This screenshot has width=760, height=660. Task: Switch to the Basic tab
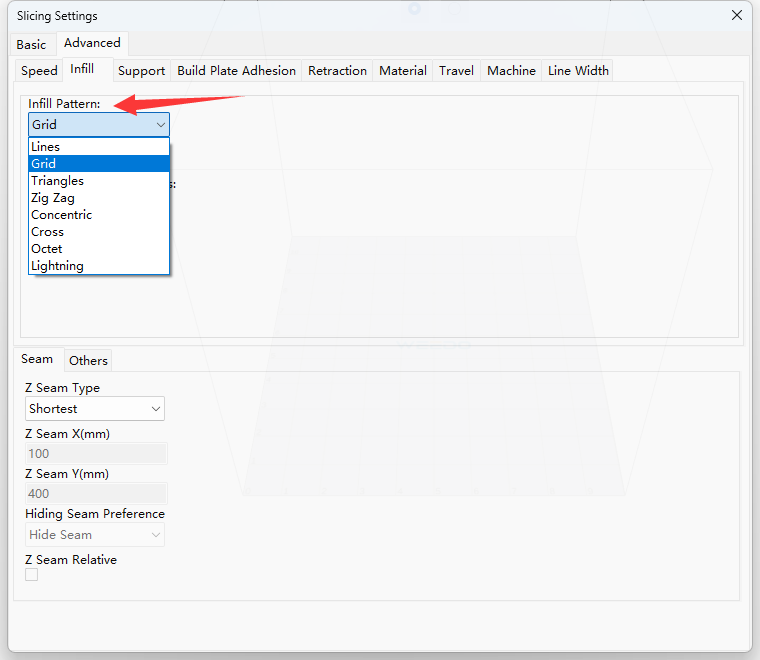coord(31,44)
